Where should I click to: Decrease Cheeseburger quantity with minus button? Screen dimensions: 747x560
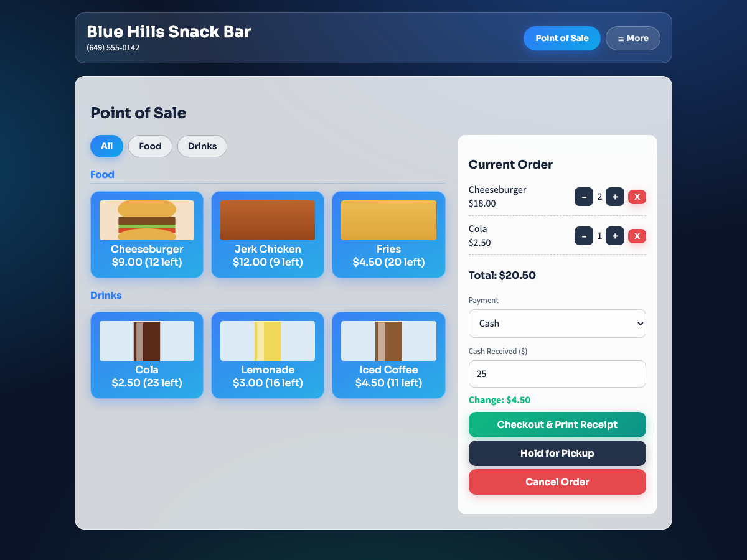(x=583, y=197)
